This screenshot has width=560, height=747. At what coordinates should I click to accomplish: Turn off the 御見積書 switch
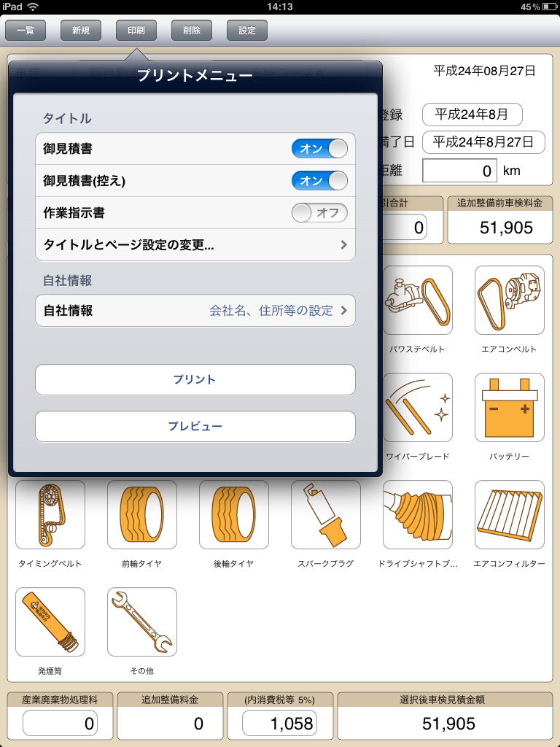[x=319, y=149]
